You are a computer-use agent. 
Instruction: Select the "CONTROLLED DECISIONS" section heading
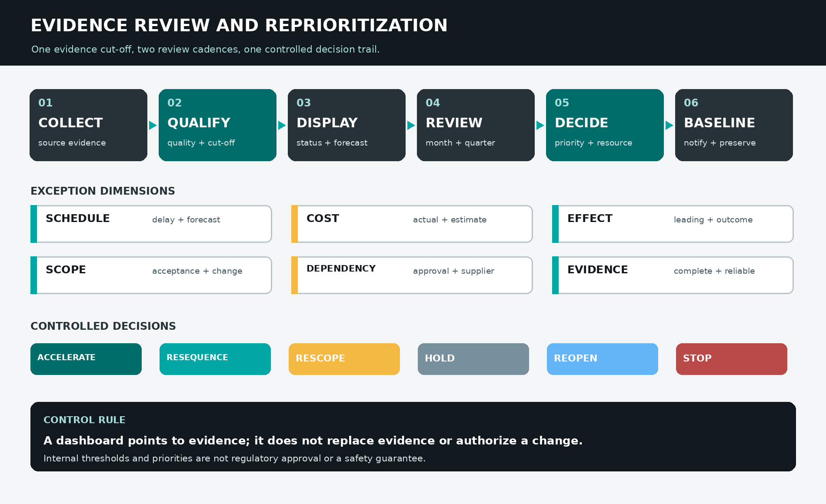(103, 326)
